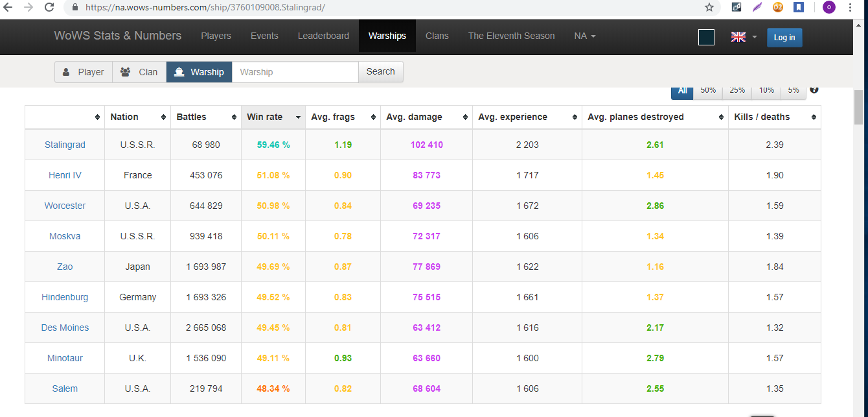Bookmark this page with the star icon
The image size is (868, 417).
click(x=709, y=8)
